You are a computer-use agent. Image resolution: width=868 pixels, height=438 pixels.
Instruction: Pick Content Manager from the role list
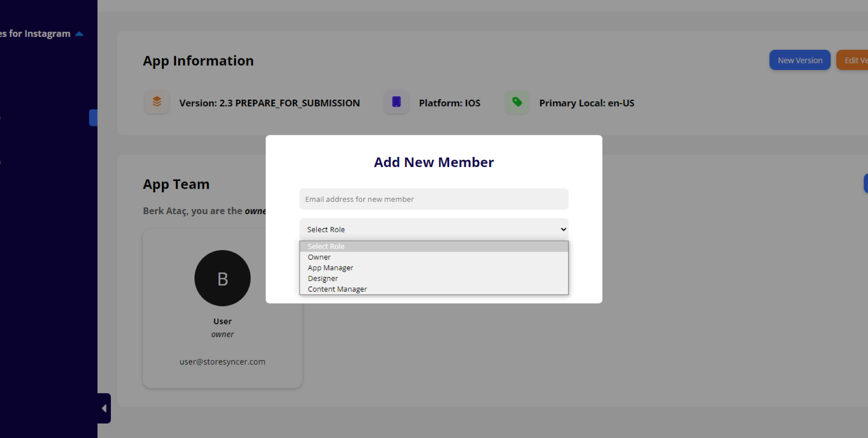click(337, 289)
